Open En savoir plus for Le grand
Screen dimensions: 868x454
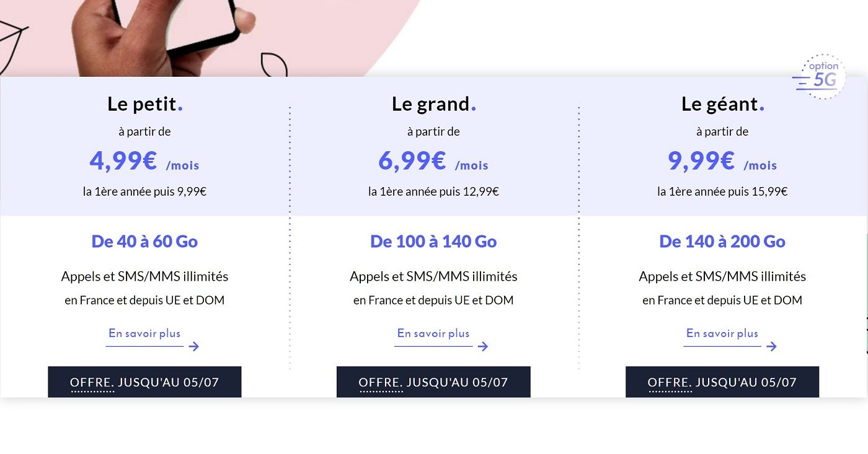pos(433,333)
